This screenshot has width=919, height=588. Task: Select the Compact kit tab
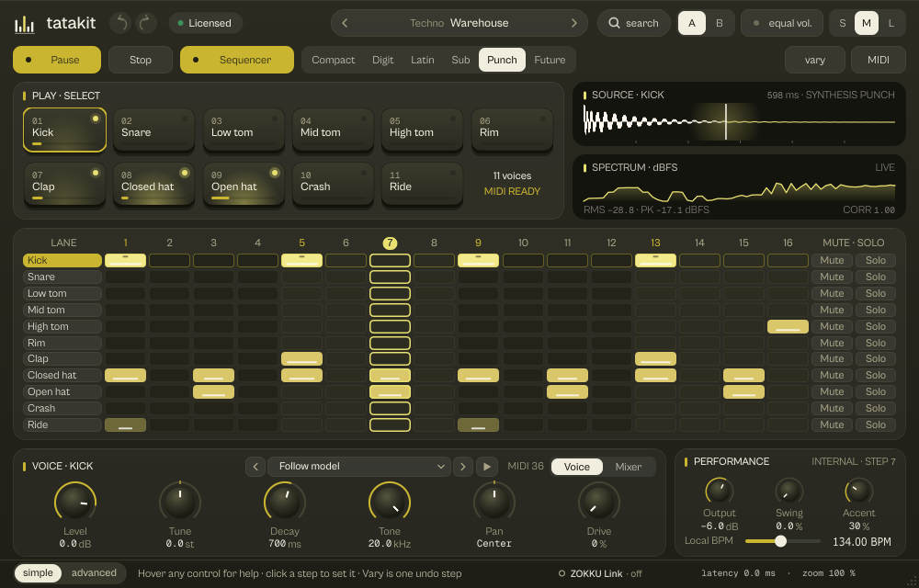click(x=333, y=60)
